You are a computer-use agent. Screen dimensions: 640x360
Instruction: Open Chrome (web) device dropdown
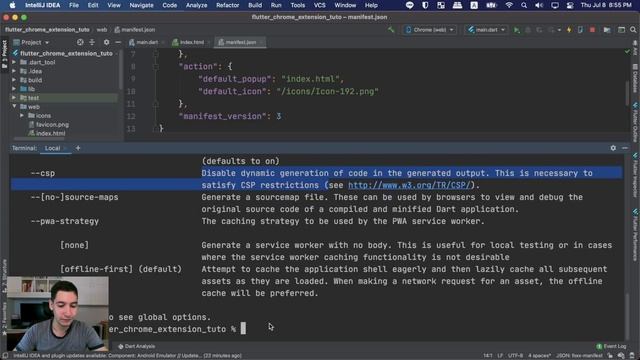[429, 30]
